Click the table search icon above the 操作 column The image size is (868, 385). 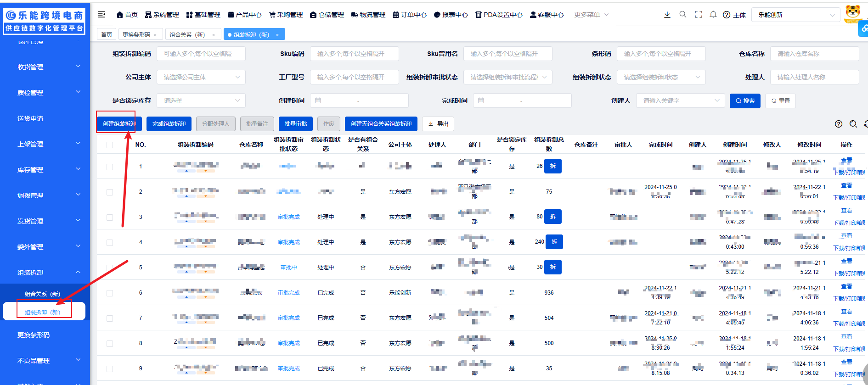(853, 124)
